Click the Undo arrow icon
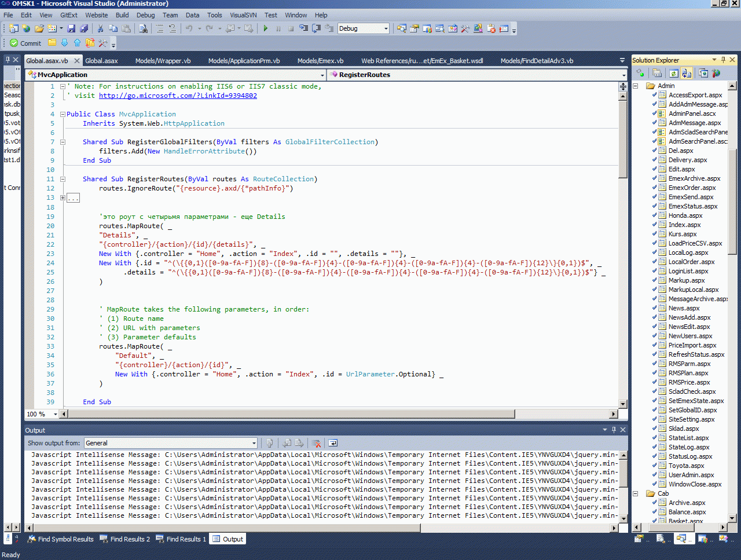 189,28
